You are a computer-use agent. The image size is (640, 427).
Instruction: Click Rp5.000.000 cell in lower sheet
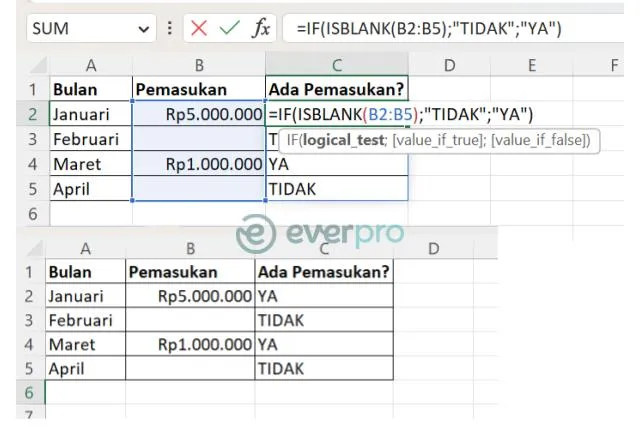pyautogui.click(x=190, y=296)
